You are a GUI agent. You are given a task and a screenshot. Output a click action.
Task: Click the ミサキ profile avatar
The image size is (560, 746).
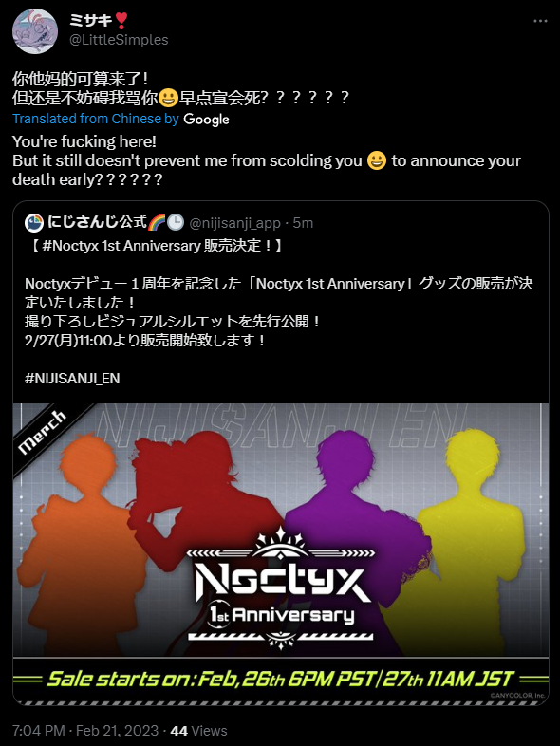point(35,31)
